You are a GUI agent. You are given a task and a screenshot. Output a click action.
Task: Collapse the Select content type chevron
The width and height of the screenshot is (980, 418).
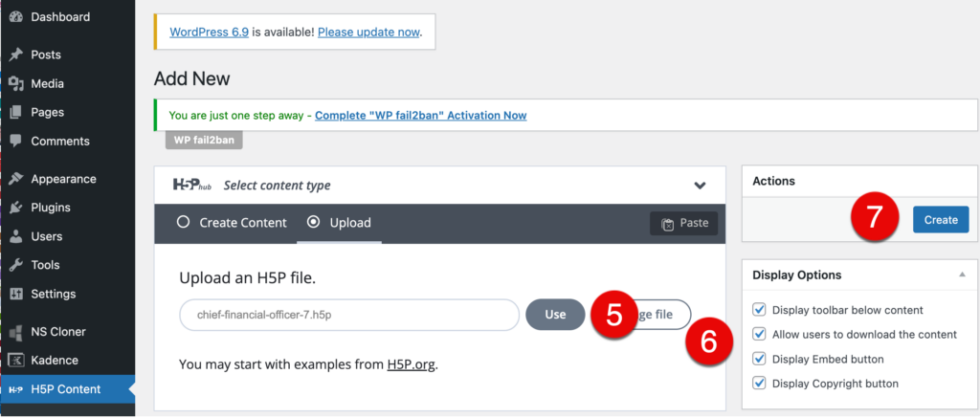[x=700, y=186]
